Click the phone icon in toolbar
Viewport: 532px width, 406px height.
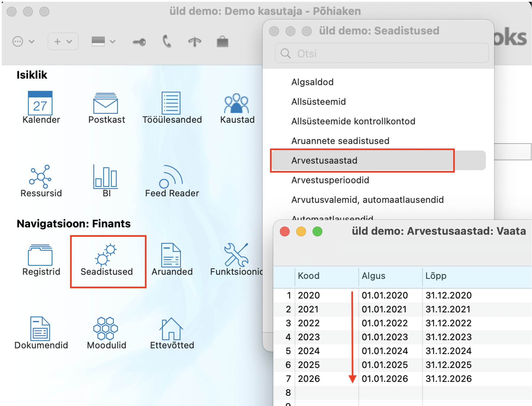pyautogui.click(x=167, y=41)
